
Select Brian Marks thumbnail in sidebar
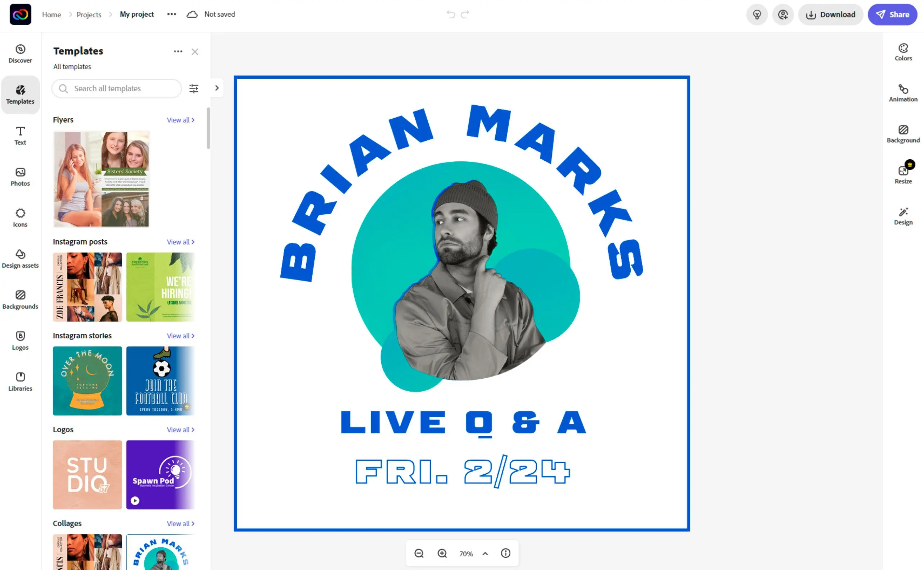tap(161, 553)
